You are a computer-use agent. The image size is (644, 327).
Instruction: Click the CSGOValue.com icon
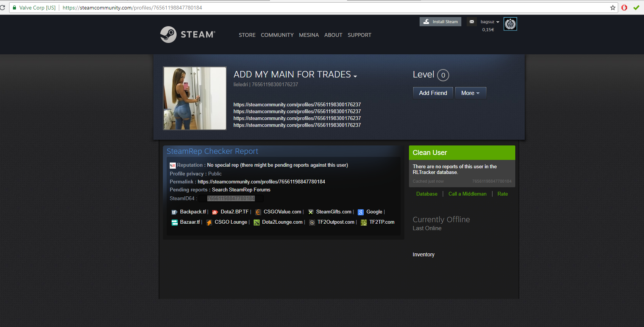coord(258,212)
